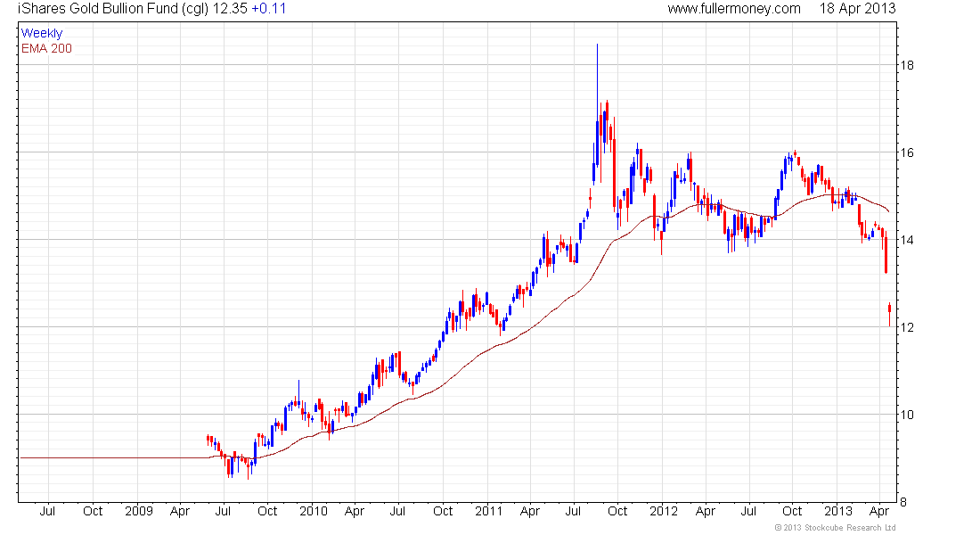
Task: Click the 2009 year axis label
Action: (x=139, y=511)
